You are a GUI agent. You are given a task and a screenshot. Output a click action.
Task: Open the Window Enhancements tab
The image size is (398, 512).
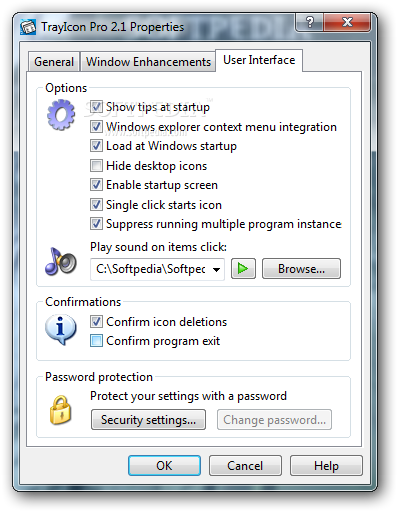tap(148, 62)
